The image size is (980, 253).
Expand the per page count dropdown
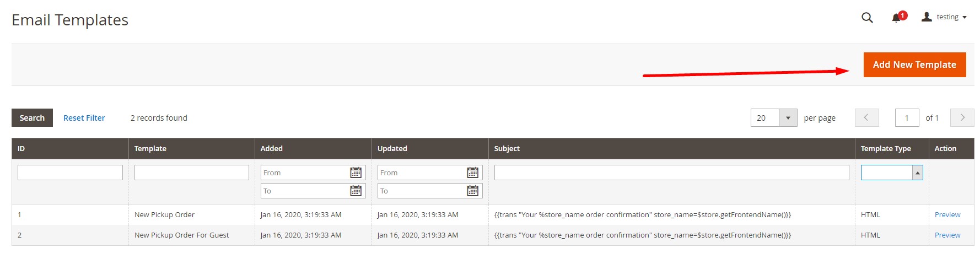(x=788, y=118)
